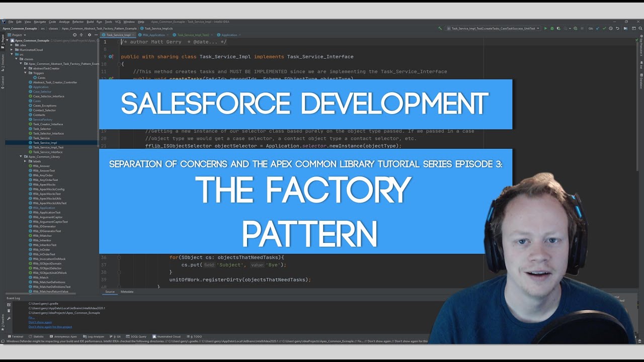Open the profiler dropdown arrow in toolbar

coord(570,29)
